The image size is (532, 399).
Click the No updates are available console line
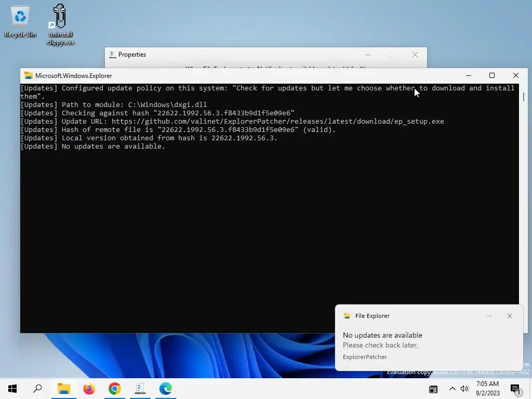tap(92, 146)
